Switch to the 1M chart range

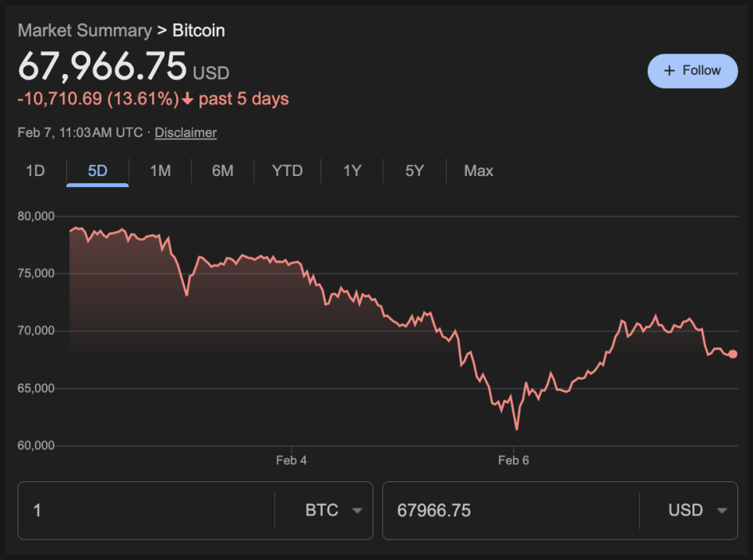(x=160, y=171)
